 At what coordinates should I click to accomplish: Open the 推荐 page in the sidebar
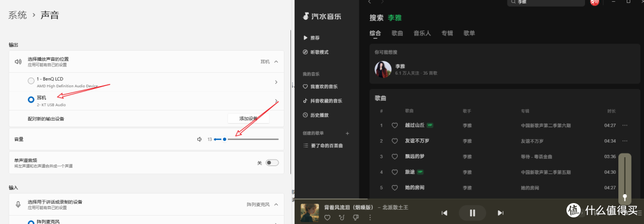[311, 38]
